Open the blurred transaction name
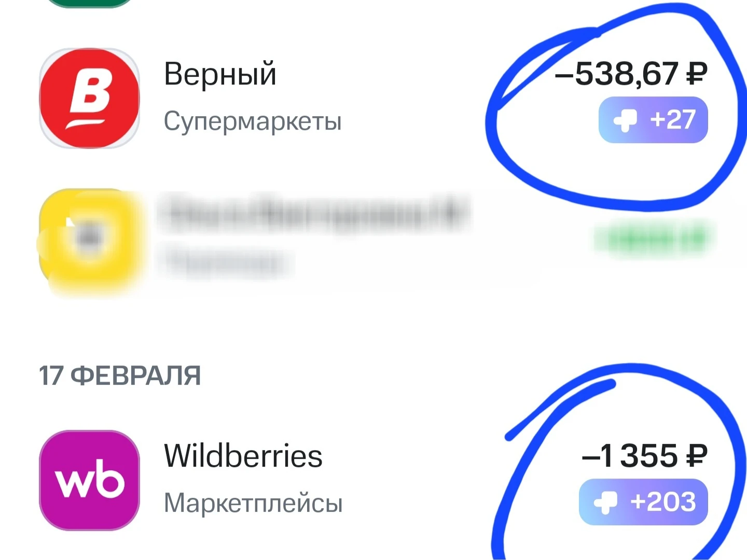This screenshot has height=560, width=747. click(x=314, y=214)
